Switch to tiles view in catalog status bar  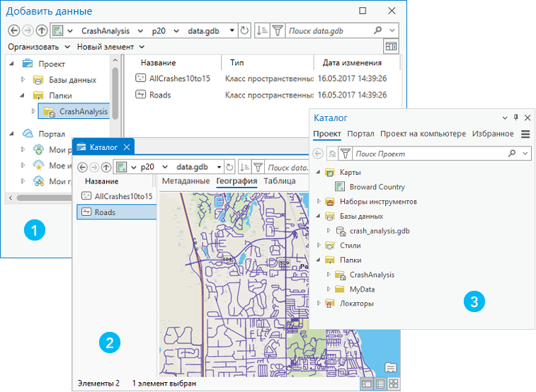(393, 384)
